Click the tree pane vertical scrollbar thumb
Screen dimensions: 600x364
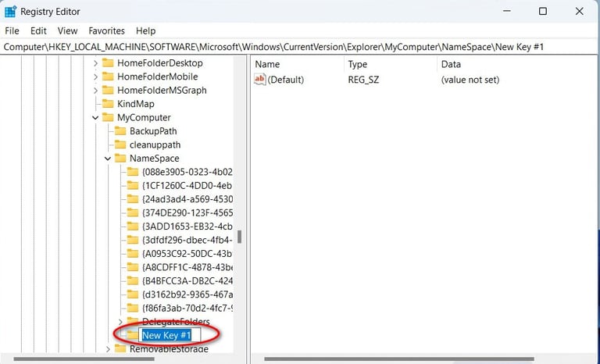[x=240, y=237]
